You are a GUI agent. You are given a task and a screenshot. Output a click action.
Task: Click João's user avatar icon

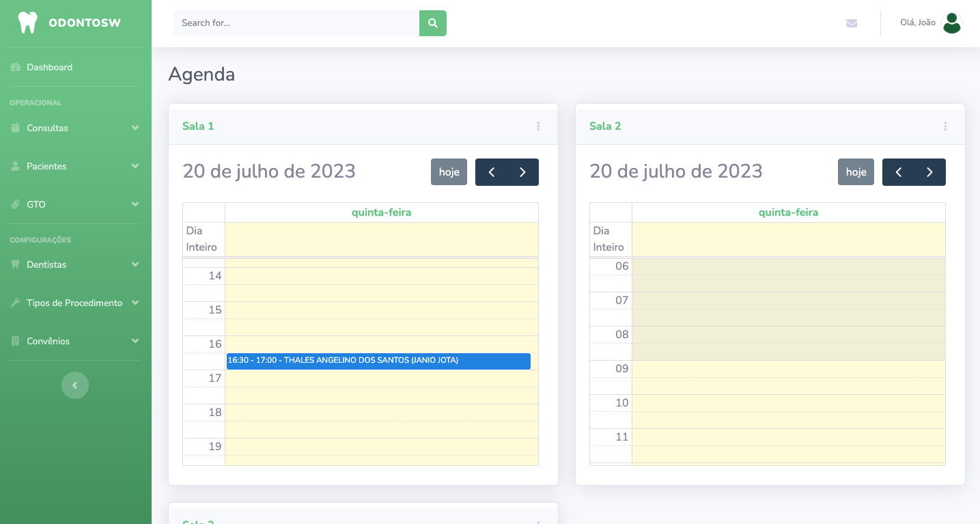(x=951, y=23)
